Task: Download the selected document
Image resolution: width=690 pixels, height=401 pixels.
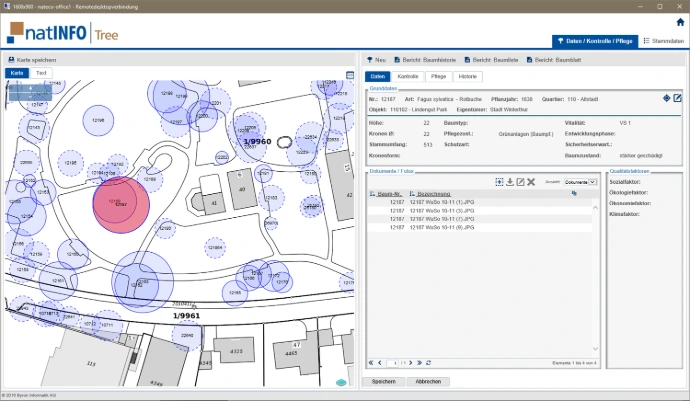Action: (x=510, y=182)
